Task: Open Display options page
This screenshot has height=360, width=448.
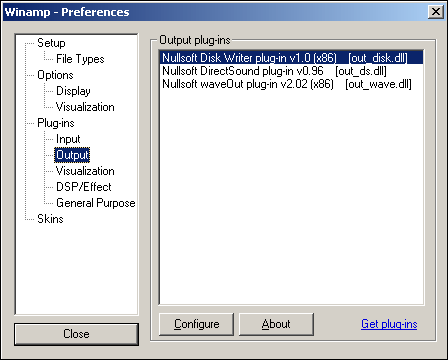Action: point(73,91)
